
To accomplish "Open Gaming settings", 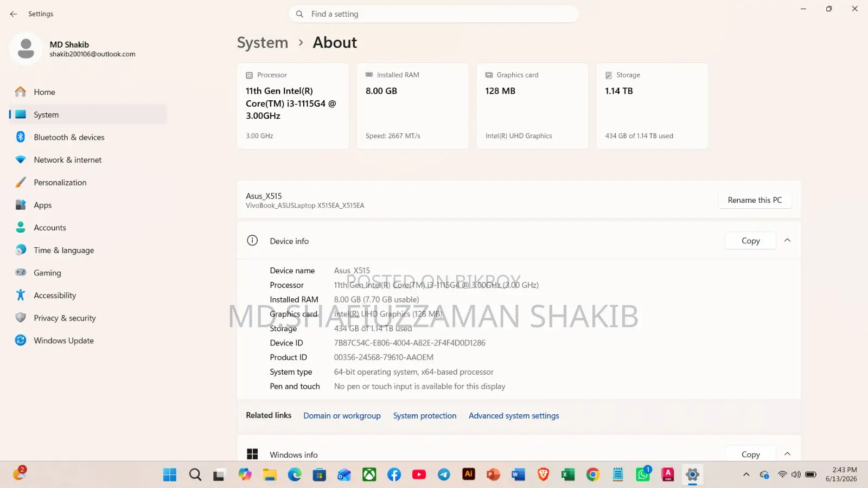I will coord(88,273).
